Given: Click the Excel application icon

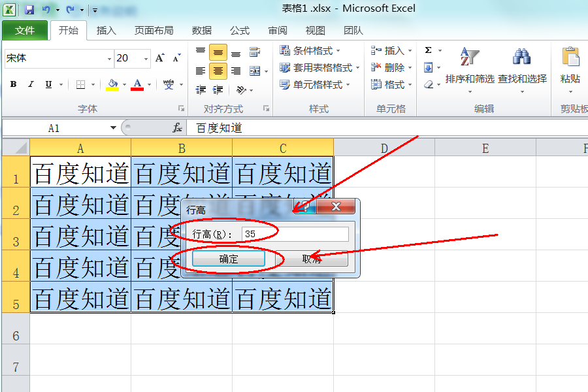Looking at the screenshot, I should pyautogui.click(x=9, y=9).
